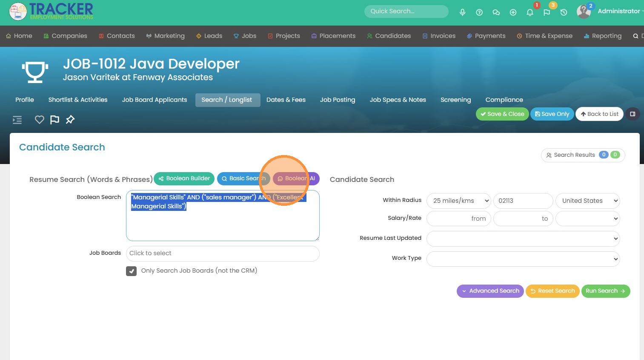Open the Resume Last Updated dropdown
The height and width of the screenshot is (360, 644).
click(523, 239)
